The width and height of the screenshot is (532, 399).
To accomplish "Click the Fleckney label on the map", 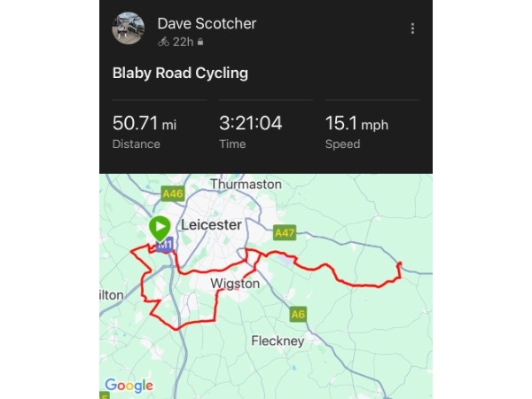I will pos(278,340).
